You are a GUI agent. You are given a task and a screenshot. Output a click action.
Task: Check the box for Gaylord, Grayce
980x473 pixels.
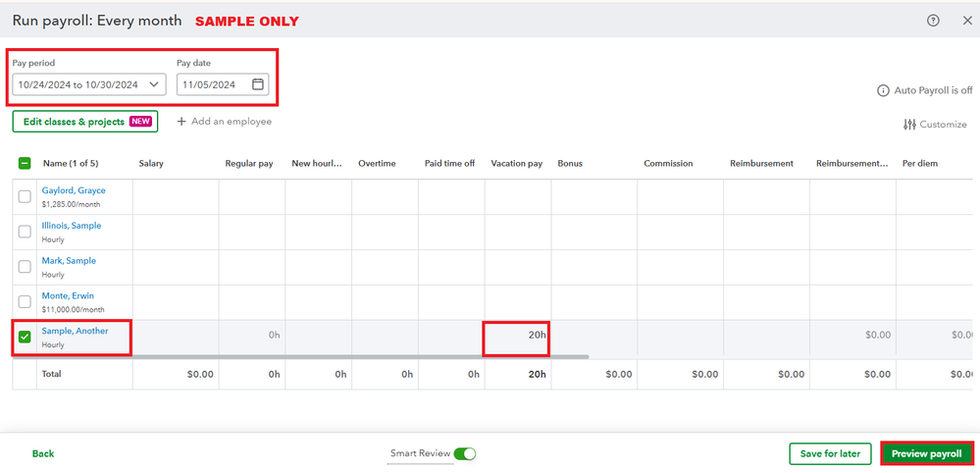tap(25, 197)
